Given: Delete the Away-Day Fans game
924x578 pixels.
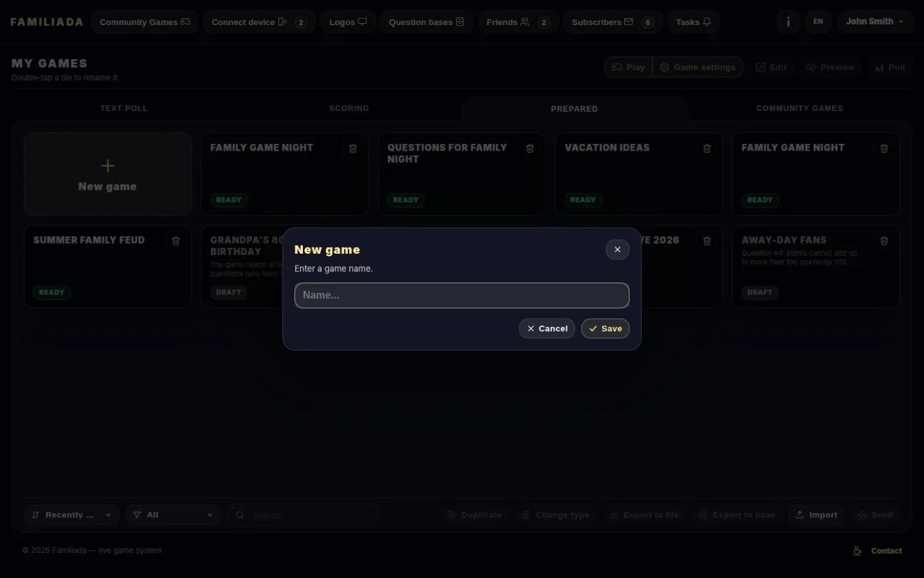Looking at the screenshot, I should [884, 241].
